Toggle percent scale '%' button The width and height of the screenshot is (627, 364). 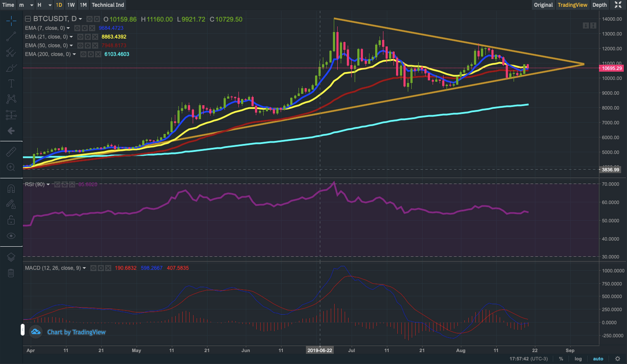coord(561,359)
